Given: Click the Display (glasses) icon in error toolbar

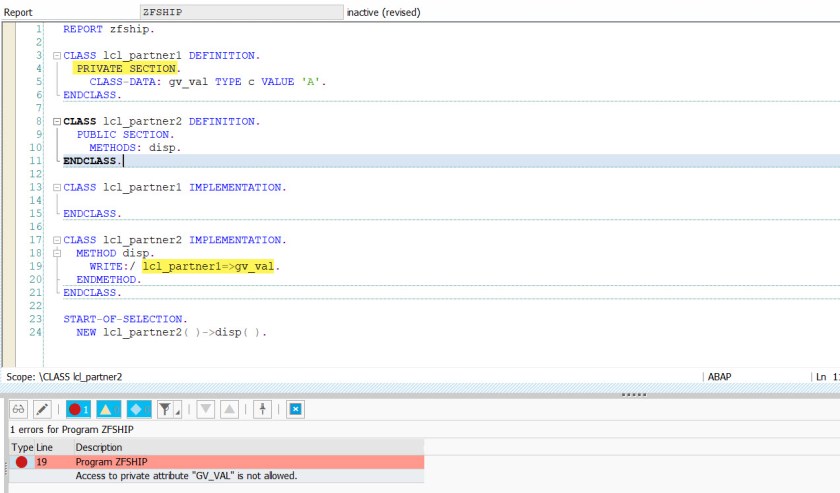Looking at the screenshot, I should pos(19,409).
